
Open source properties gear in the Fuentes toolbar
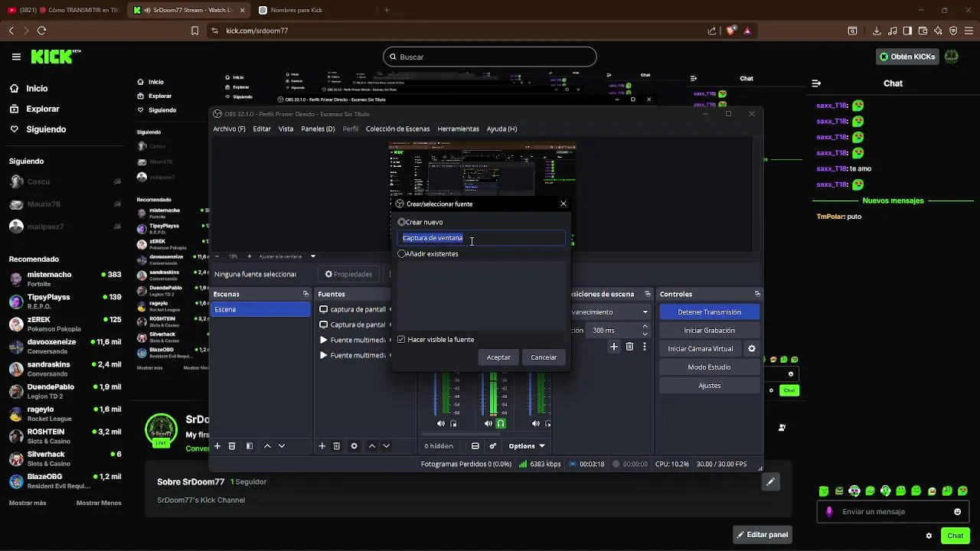click(354, 446)
